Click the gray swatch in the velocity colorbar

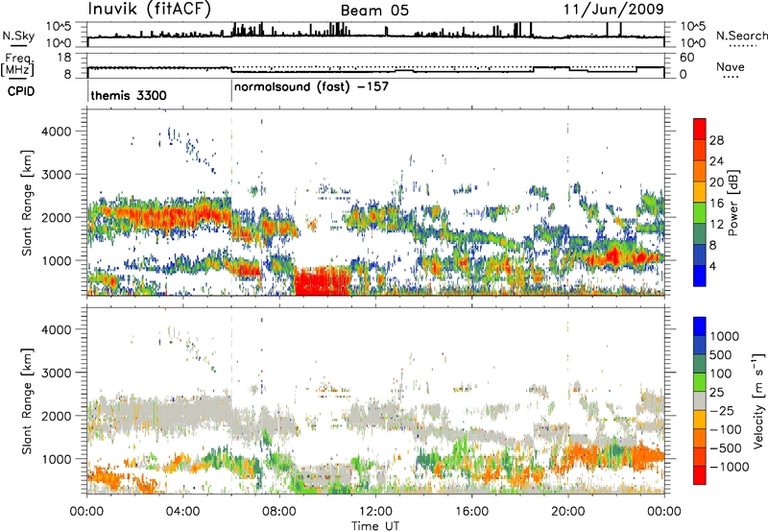[x=700, y=400]
